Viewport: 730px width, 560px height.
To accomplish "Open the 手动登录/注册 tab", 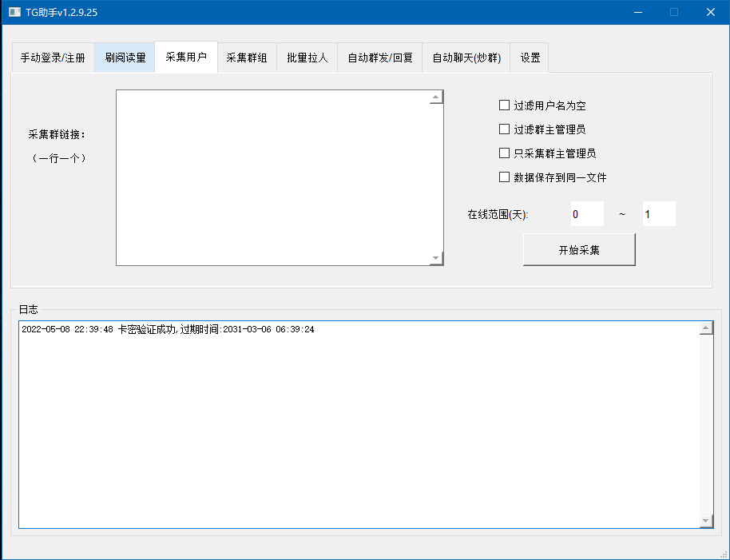I will 53,58.
